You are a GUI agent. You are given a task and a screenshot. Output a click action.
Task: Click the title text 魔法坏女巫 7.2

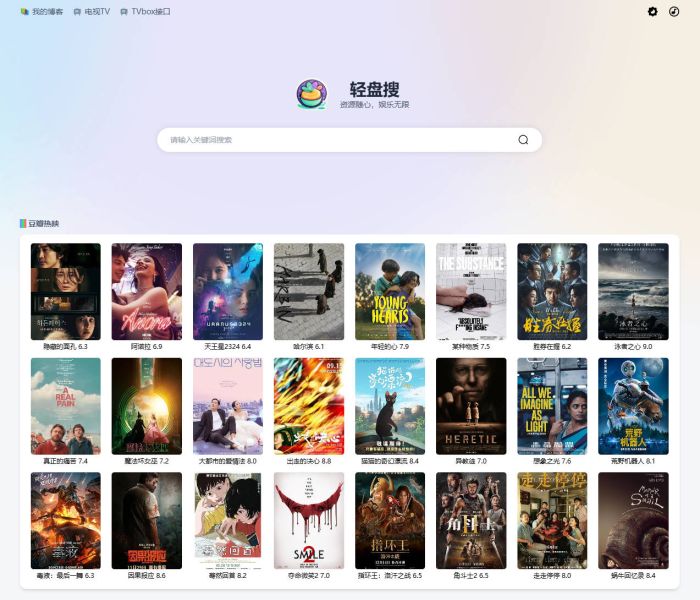146,461
